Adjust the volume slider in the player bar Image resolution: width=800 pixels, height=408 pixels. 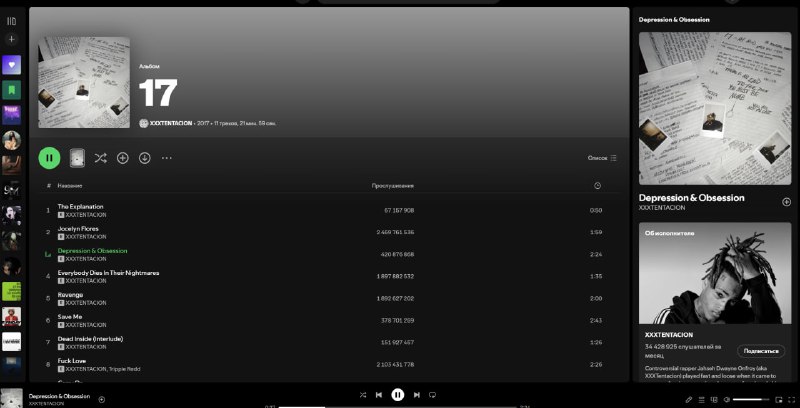[x=749, y=399]
